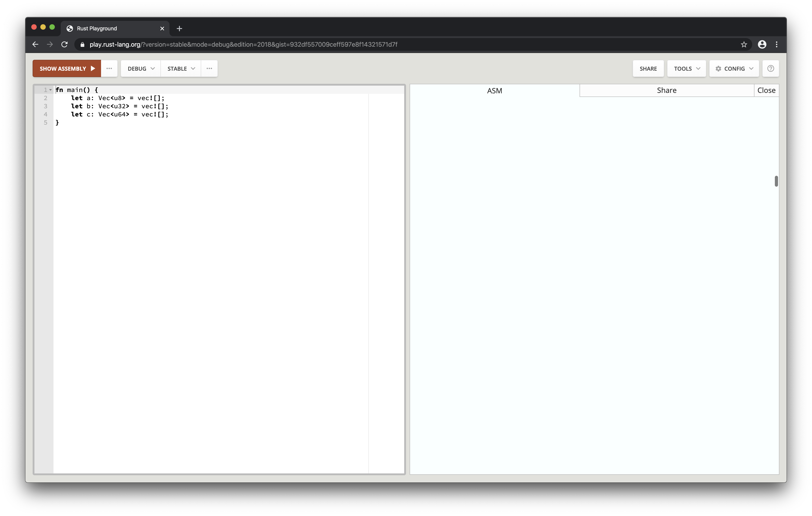Click the help question mark icon
The width and height of the screenshot is (812, 516).
[770, 68]
